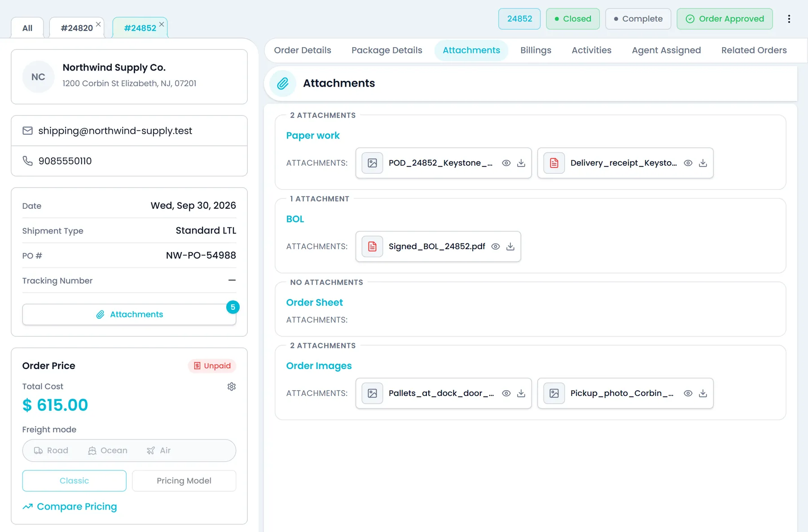Click the paperclip Attachments header icon
This screenshot has height=532, width=808.
click(x=283, y=84)
